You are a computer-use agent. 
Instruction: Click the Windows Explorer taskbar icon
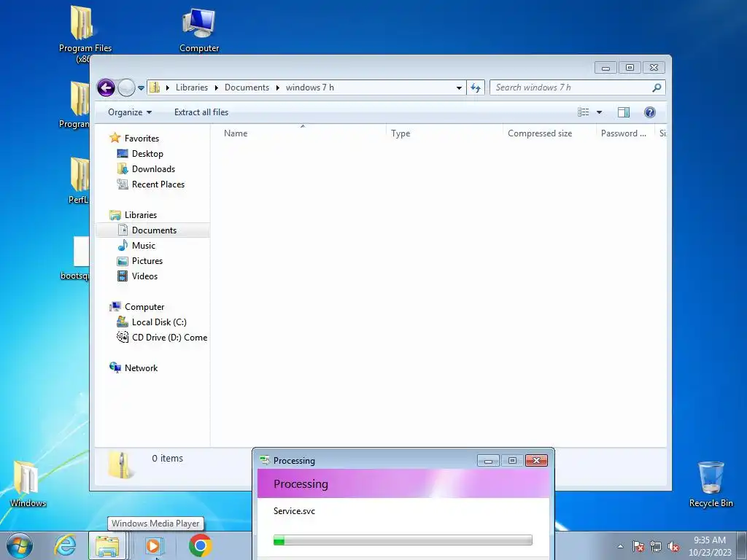coord(108,545)
